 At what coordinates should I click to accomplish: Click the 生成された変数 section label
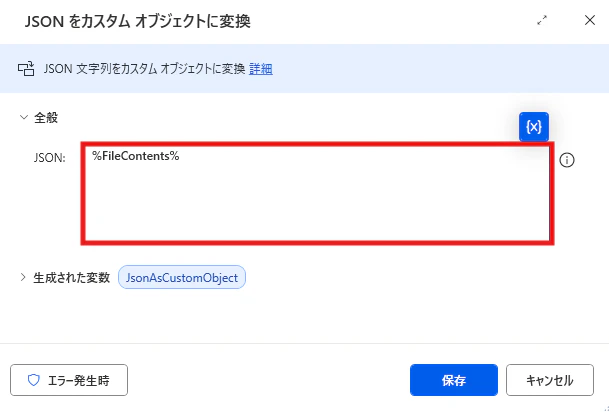(71, 278)
